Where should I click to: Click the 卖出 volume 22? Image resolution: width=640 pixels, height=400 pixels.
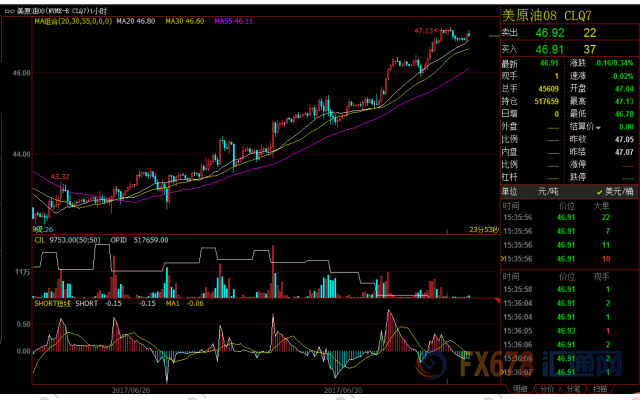[x=589, y=33]
